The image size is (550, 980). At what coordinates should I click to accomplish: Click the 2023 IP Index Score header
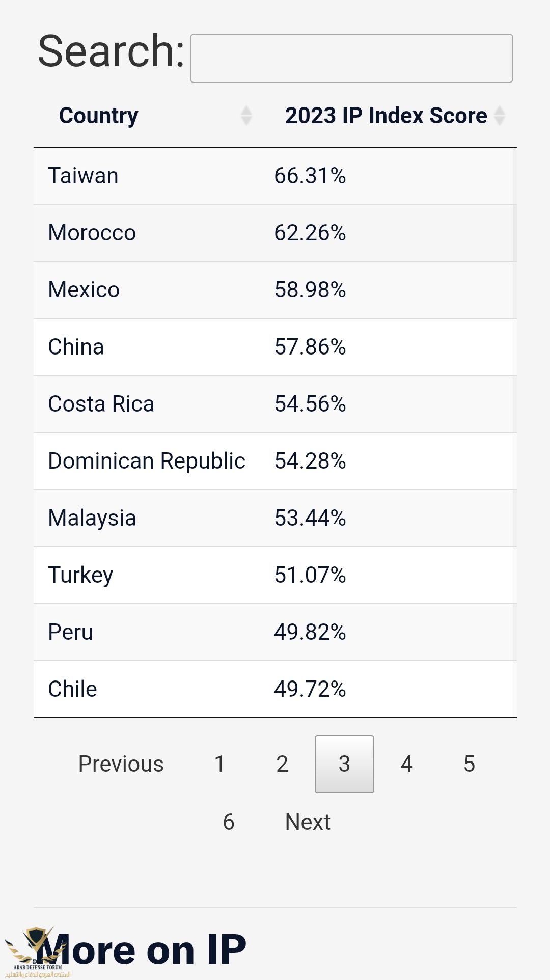(x=386, y=116)
